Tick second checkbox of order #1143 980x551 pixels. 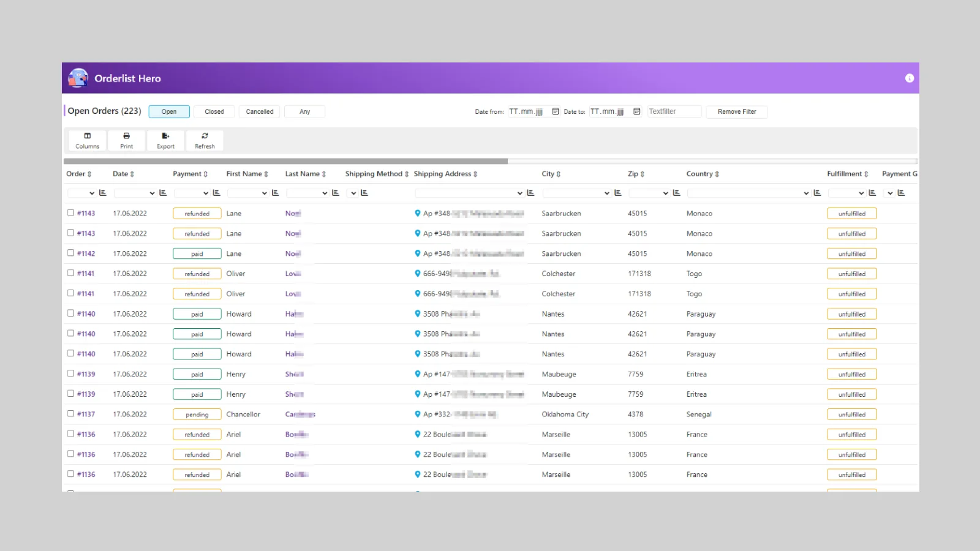[x=70, y=233]
